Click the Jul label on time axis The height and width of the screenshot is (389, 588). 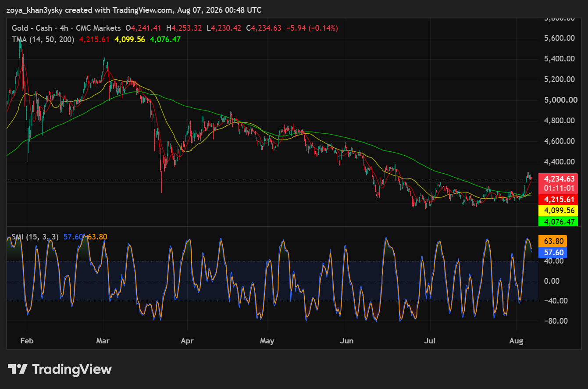430,341
